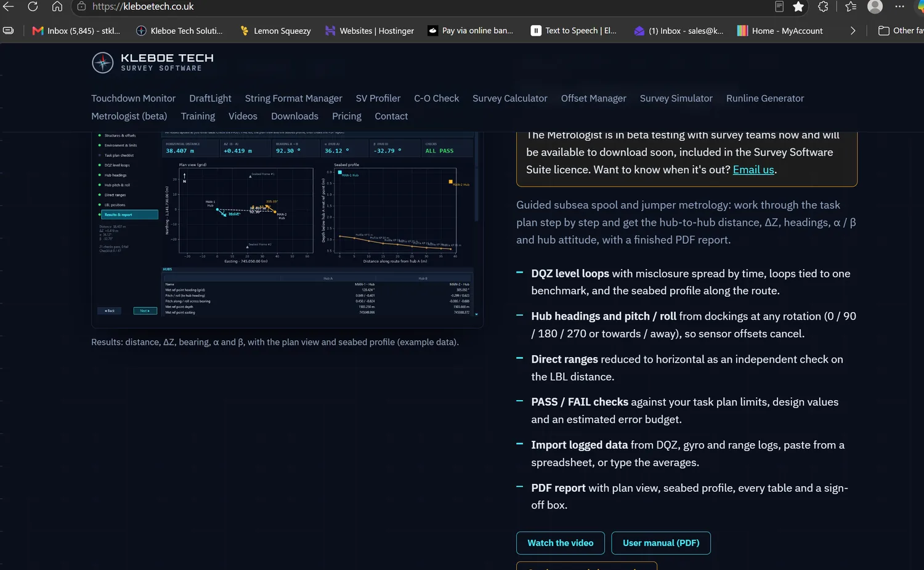Reload the page with refresh icon
The height and width of the screenshot is (570, 924).
[33, 6]
